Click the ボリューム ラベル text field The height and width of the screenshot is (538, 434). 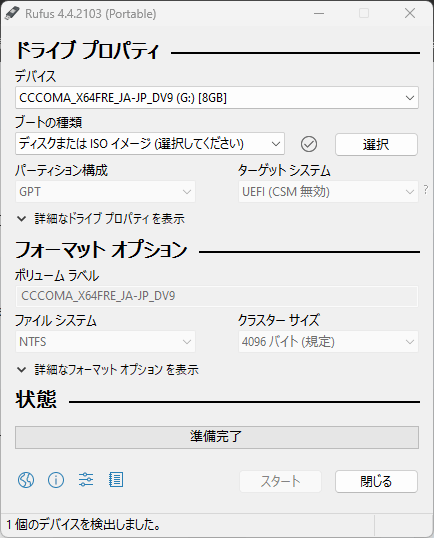click(217, 296)
